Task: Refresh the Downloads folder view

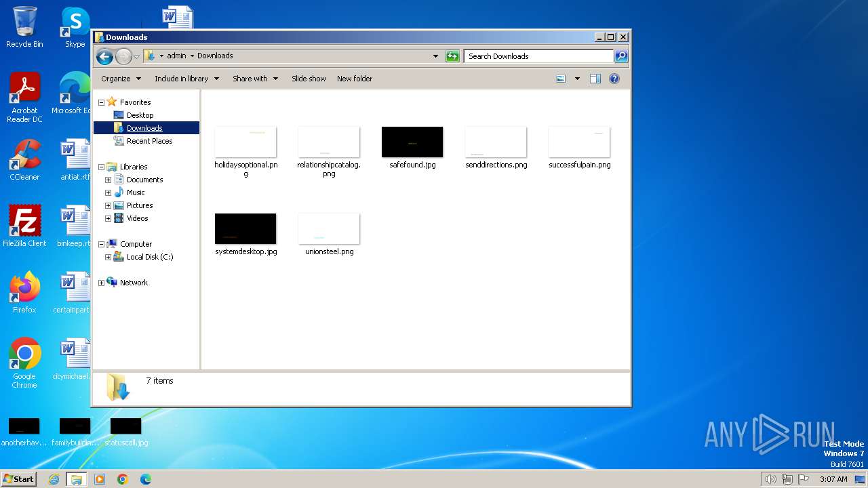Action: click(x=452, y=56)
